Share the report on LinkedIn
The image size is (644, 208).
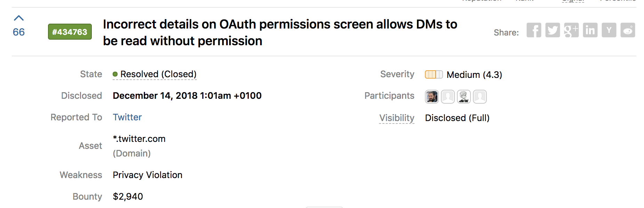[590, 30]
